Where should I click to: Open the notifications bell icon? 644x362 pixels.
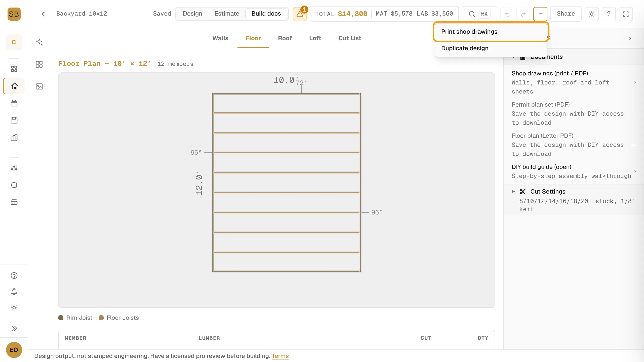tap(14, 292)
